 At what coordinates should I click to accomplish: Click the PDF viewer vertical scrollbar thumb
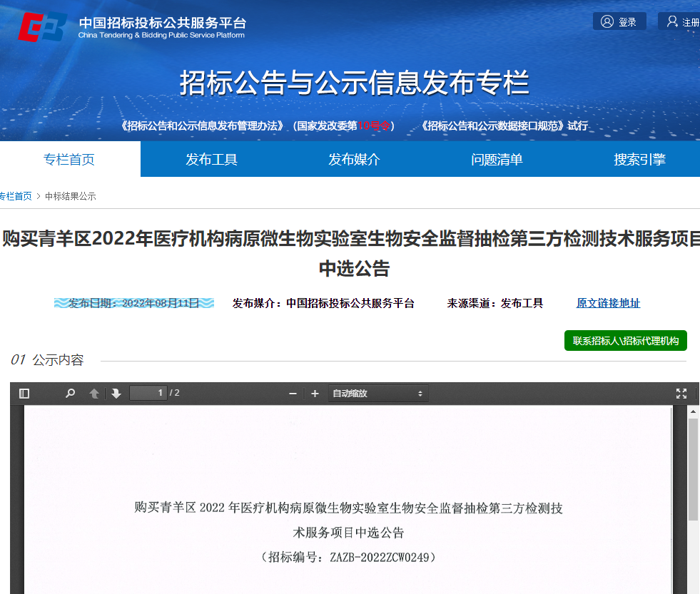(x=693, y=469)
